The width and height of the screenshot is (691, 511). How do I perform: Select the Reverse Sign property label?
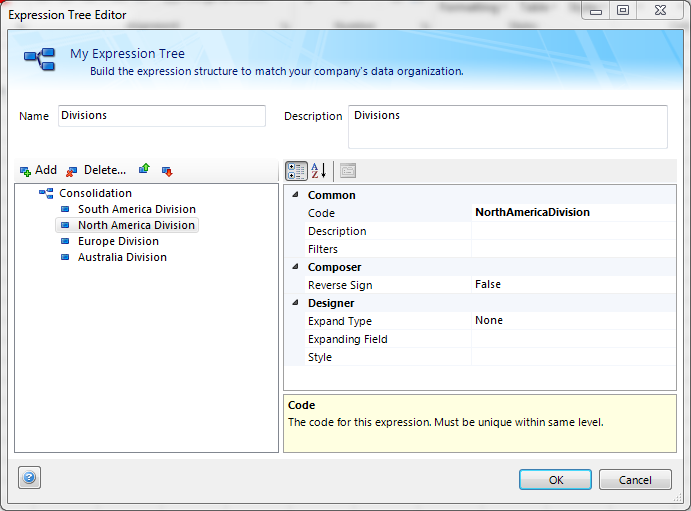pyautogui.click(x=340, y=285)
